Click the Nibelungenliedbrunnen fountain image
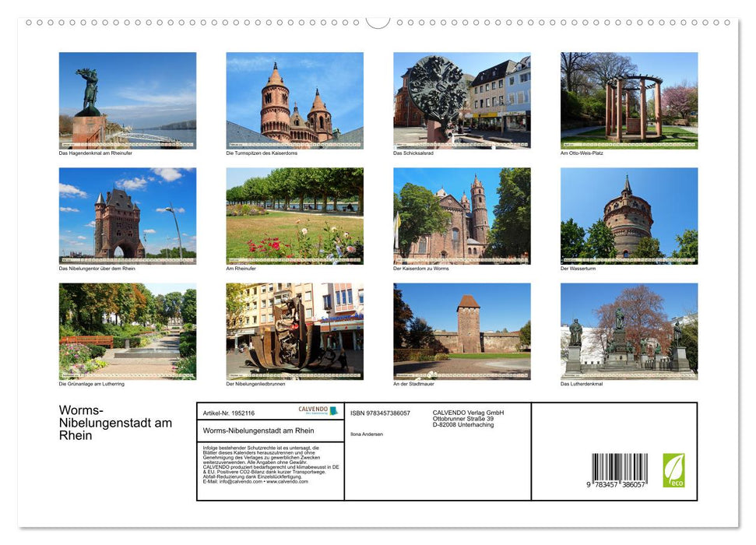Image resolution: width=756 pixels, height=545 pixels. click(294, 331)
